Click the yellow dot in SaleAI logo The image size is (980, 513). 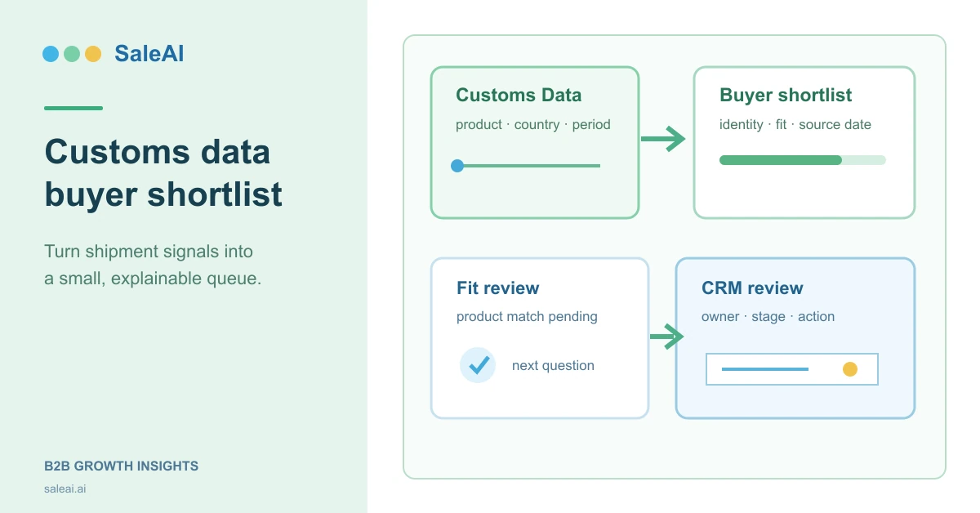pos(93,54)
